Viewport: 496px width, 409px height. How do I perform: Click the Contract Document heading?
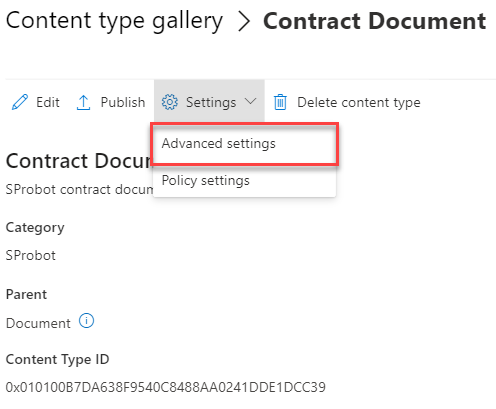pos(79,161)
